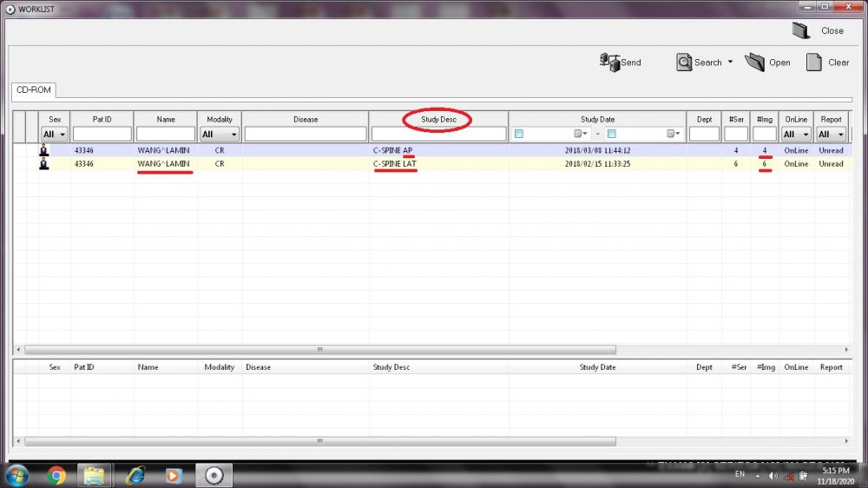This screenshot has width=868, height=488.
Task: Open Google Chrome from the taskbar
Action: (56, 475)
